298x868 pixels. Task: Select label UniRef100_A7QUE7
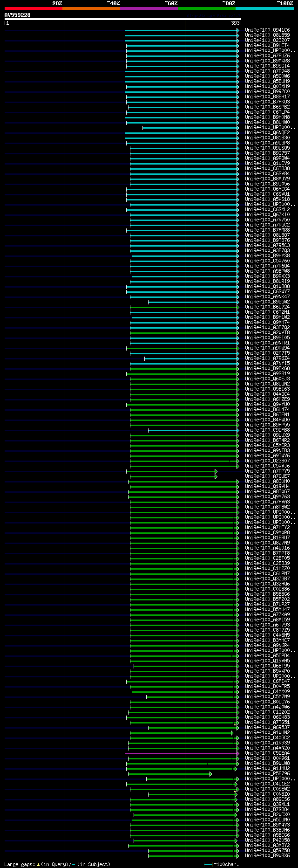pyautogui.click(x=267, y=476)
